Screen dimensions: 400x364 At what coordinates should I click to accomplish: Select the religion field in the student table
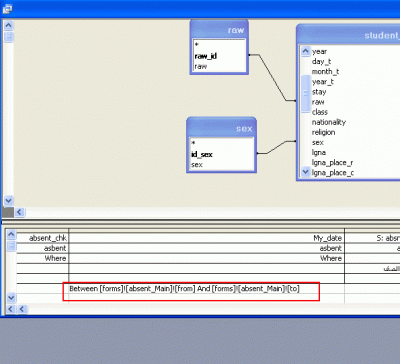pyautogui.click(x=323, y=132)
